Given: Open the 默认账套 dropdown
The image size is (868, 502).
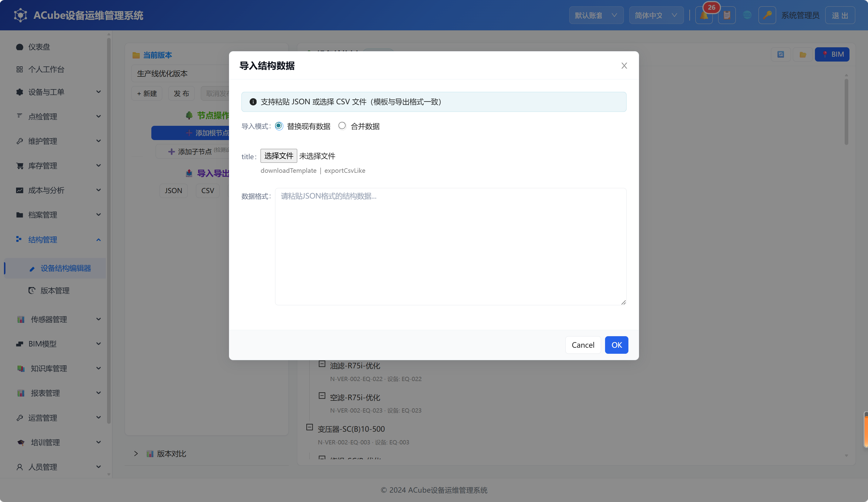Looking at the screenshot, I should coord(596,15).
